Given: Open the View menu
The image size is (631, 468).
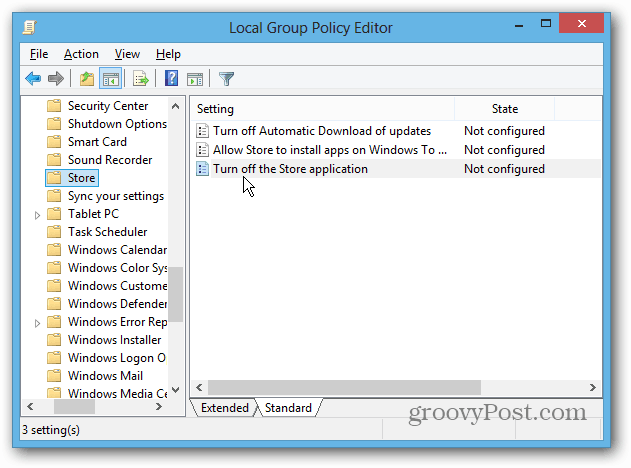Looking at the screenshot, I should (127, 54).
